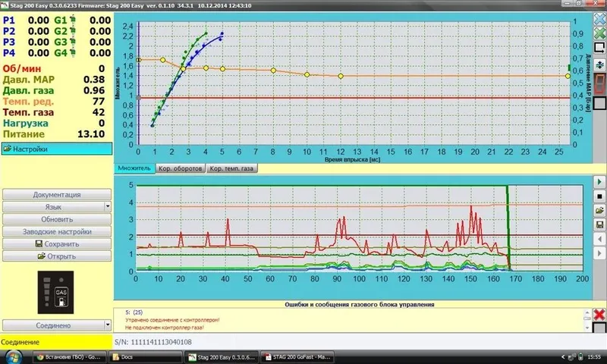The height and width of the screenshot is (364, 607).
Task: Start oscilloscope recording with green play button
Action: coord(599,182)
